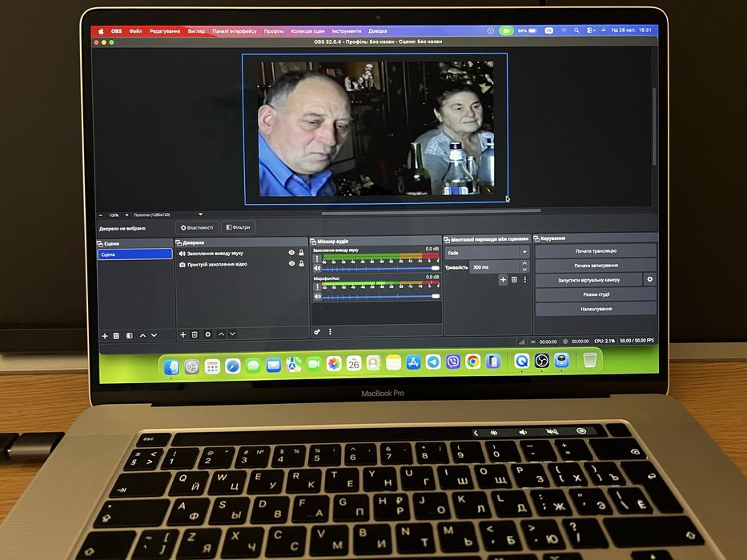
Task: Remove selected source with trash icon
Action: tap(195, 334)
